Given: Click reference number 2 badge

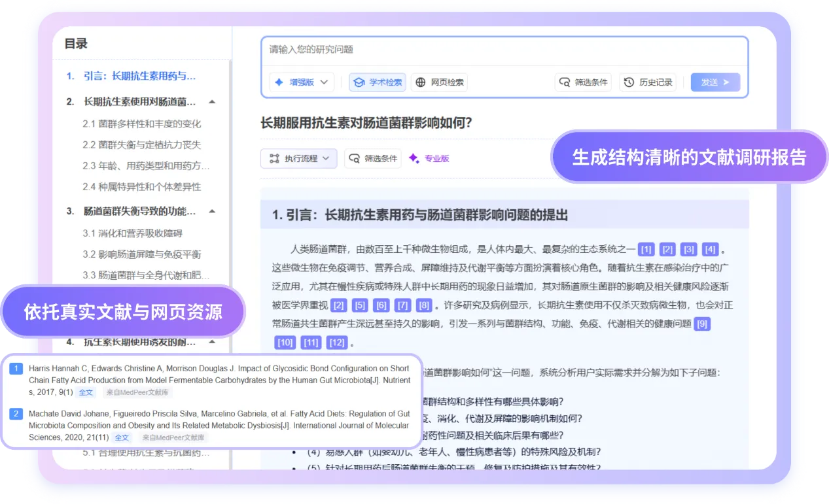Looking at the screenshot, I should (x=16, y=414).
